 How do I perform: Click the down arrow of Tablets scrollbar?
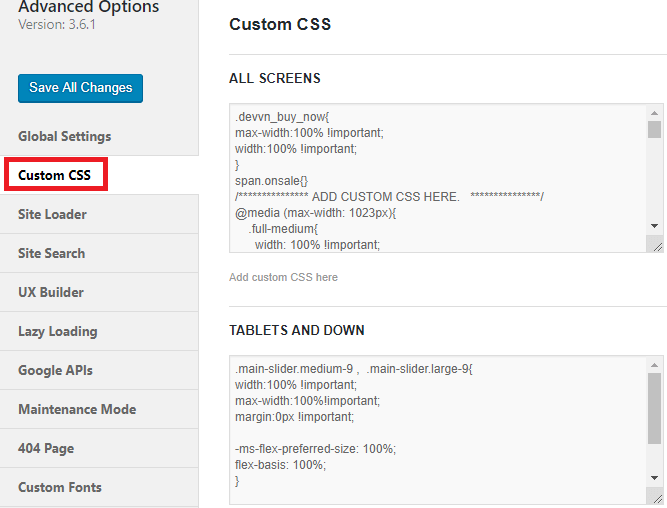(654, 478)
